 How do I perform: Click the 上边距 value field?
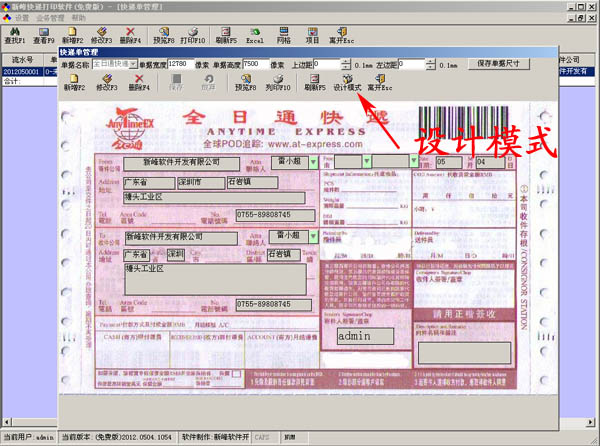click(327, 64)
